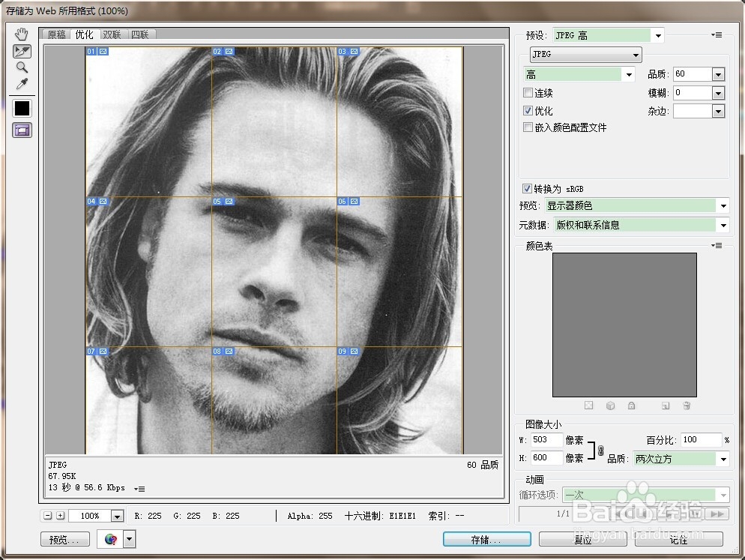745x560 pixels.
Task: Click the 记住 remember button
Action: coord(679,540)
